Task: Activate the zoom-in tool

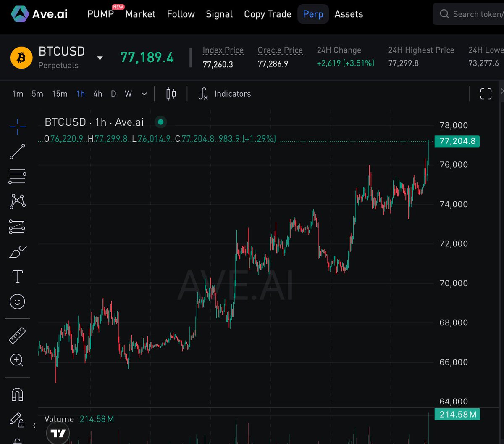Action: click(x=17, y=360)
